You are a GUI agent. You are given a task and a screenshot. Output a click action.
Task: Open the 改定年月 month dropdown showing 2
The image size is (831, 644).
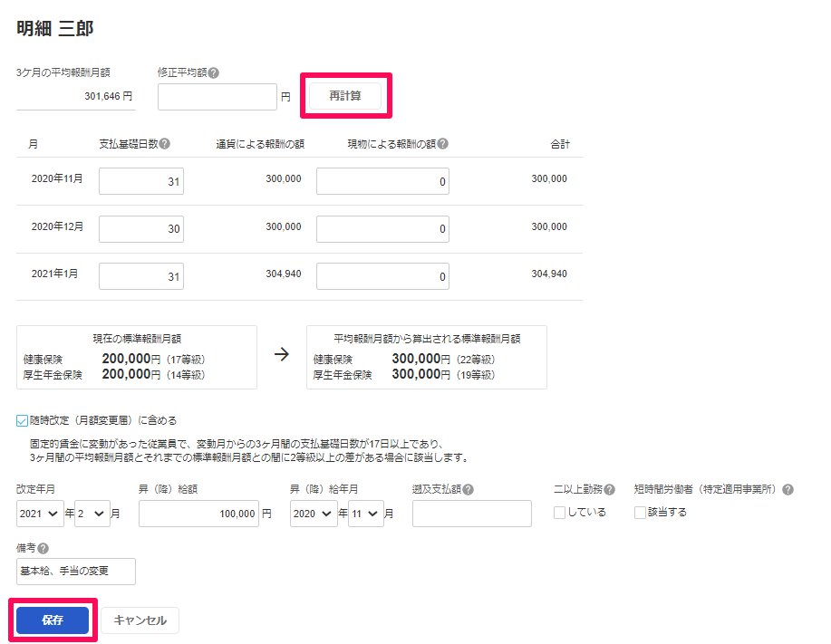coord(92,514)
